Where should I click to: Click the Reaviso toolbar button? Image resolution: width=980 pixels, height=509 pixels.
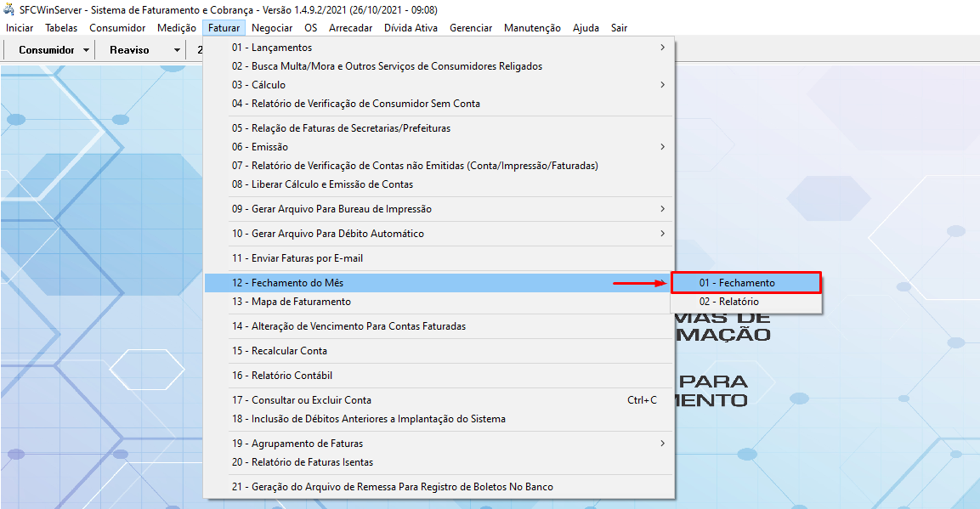coord(129,50)
